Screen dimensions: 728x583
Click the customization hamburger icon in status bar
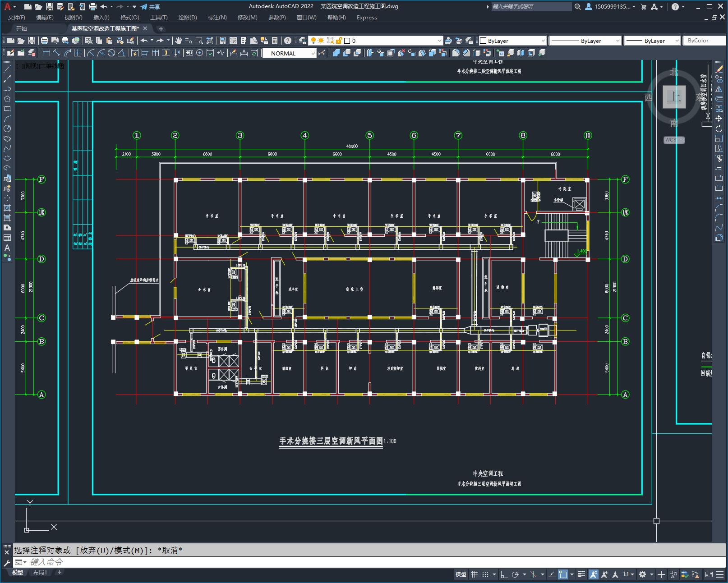721,574
